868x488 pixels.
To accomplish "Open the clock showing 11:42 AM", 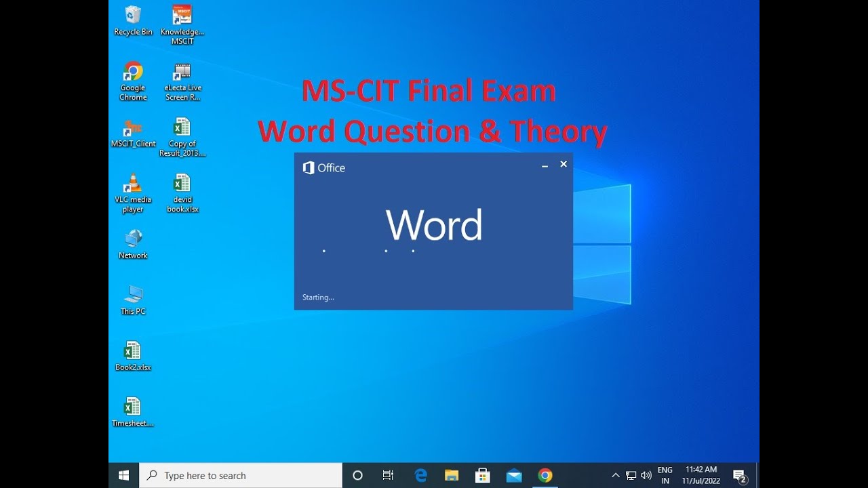I will click(701, 476).
